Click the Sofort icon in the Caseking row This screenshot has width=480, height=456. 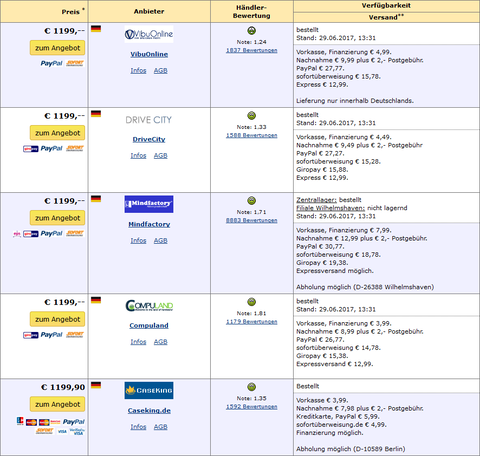[x=45, y=431]
